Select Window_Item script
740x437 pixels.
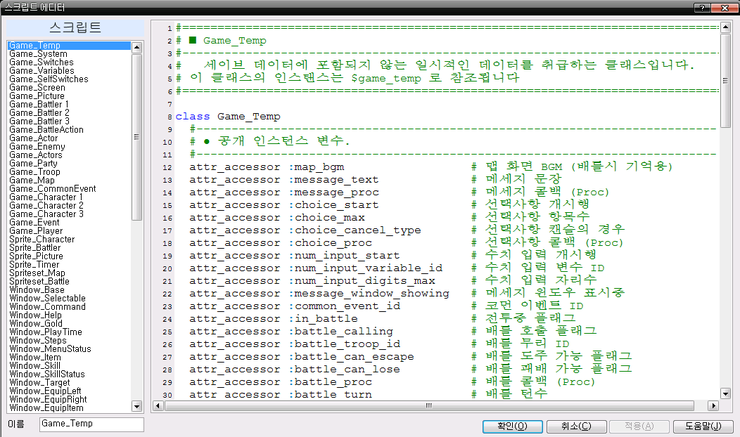tap(69, 357)
